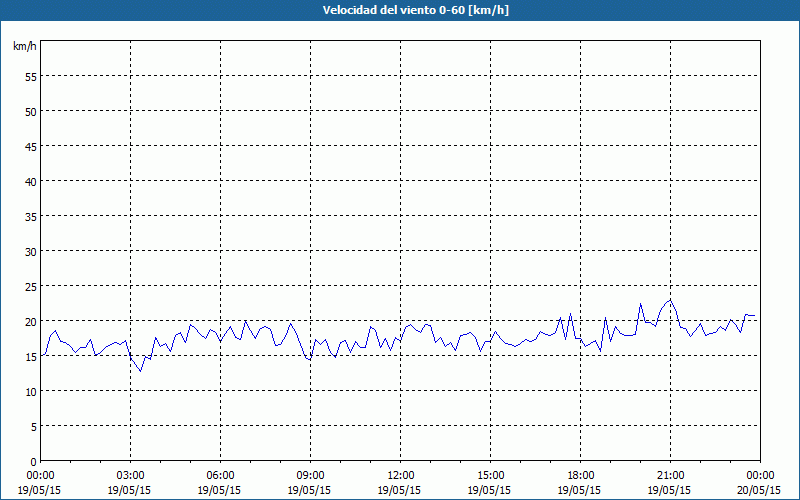Image resolution: width=800 pixels, height=500 pixels.
Task: Click the 20/05/15 date label
Action: pyautogui.click(x=759, y=490)
